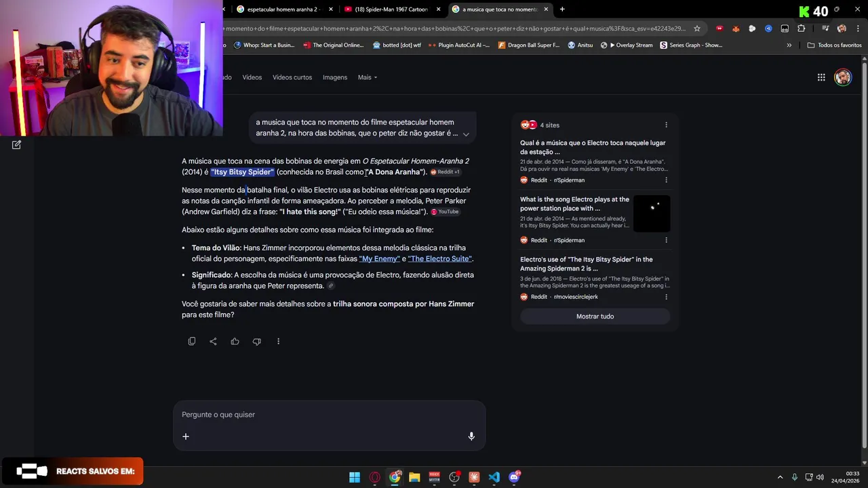The width and height of the screenshot is (868, 488).
Task: Open new browser tab
Action: (562, 9)
